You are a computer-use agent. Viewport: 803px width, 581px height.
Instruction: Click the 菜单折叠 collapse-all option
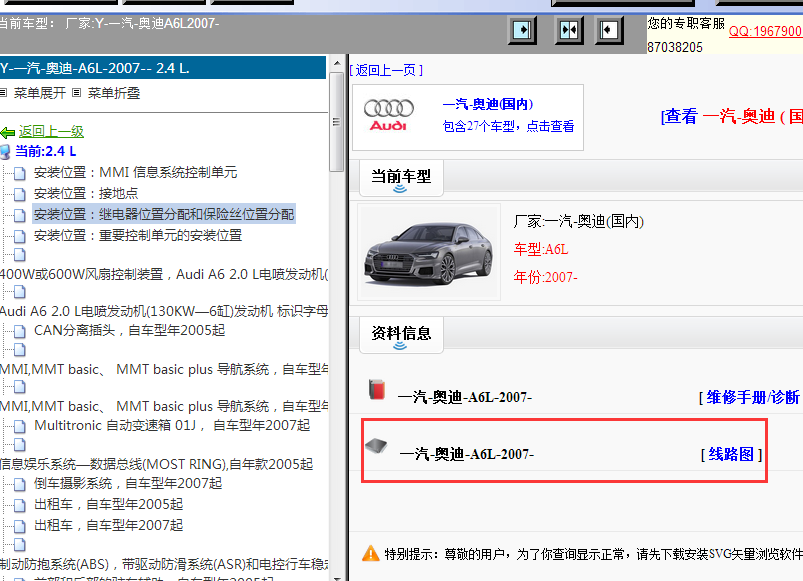pos(114,93)
